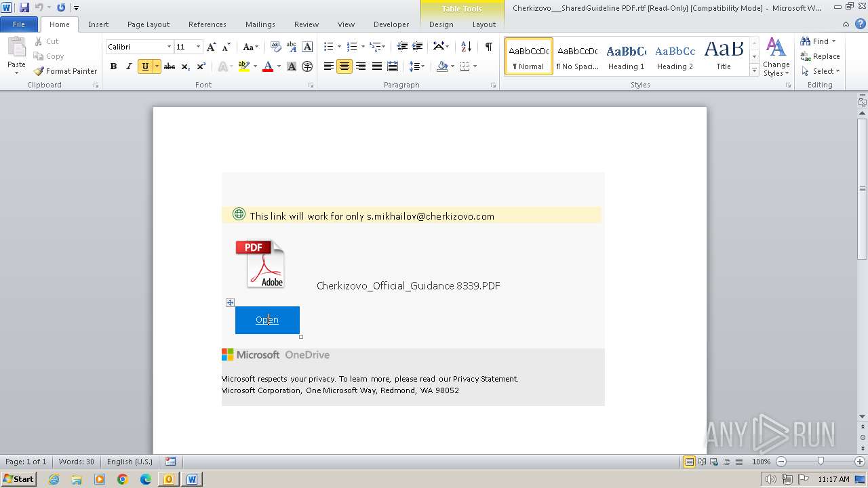
Task: Click the Copy command
Action: point(49,56)
